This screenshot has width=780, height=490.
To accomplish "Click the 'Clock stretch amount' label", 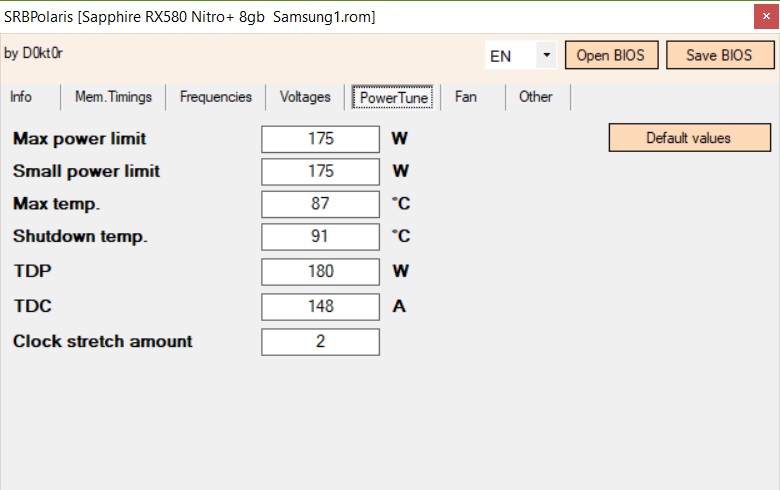I will point(102,341).
